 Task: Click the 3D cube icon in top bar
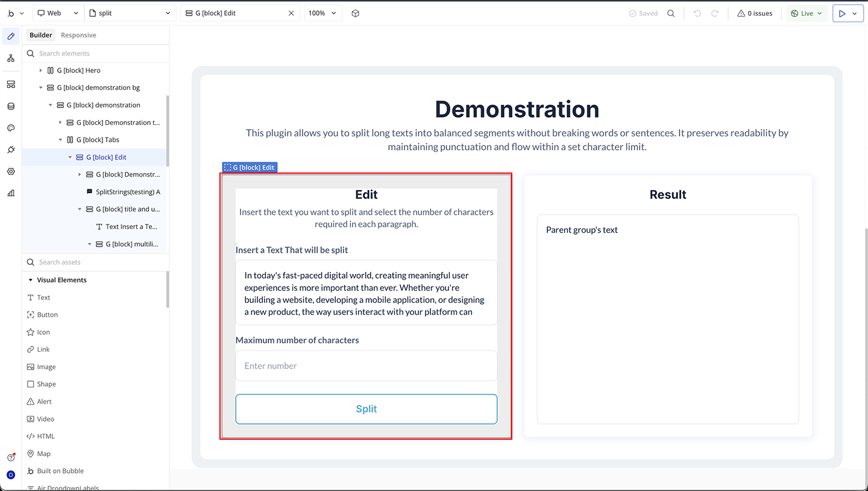356,13
